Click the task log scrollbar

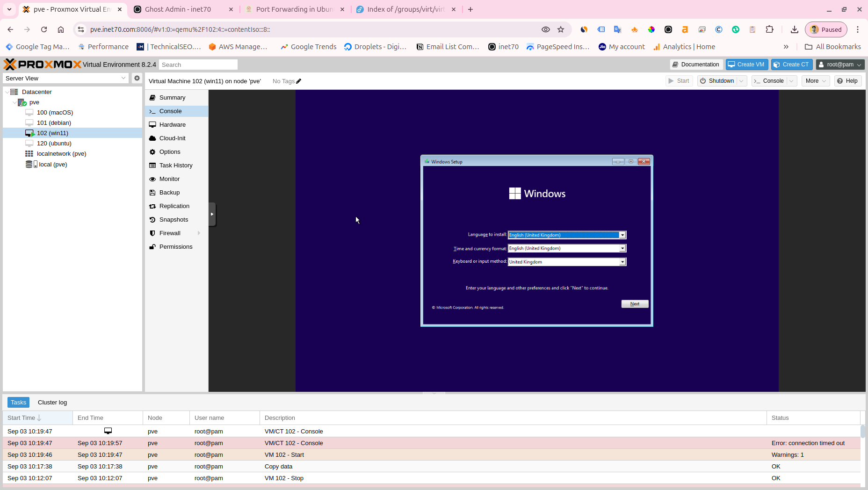click(863, 432)
